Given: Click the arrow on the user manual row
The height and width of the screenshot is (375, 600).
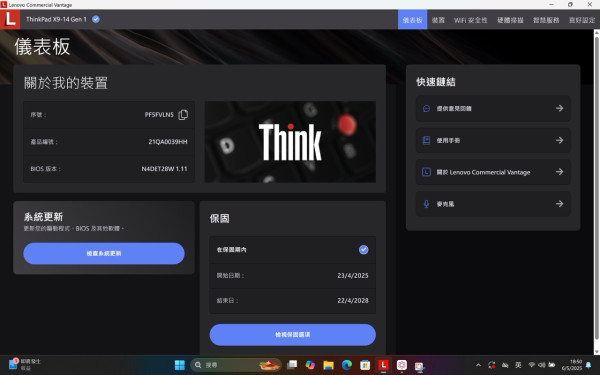Looking at the screenshot, I should click(x=559, y=140).
